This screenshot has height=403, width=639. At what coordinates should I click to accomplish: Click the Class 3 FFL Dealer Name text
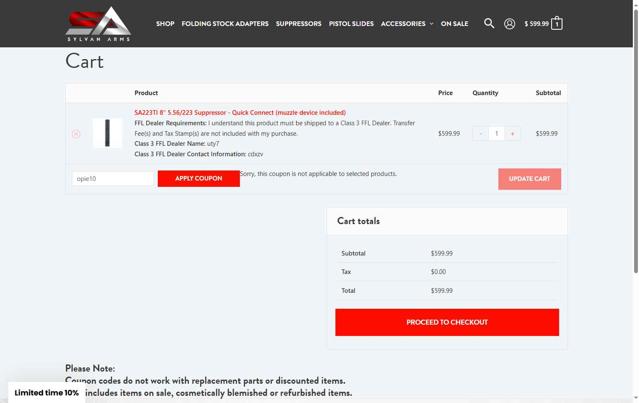click(x=177, y=143)
